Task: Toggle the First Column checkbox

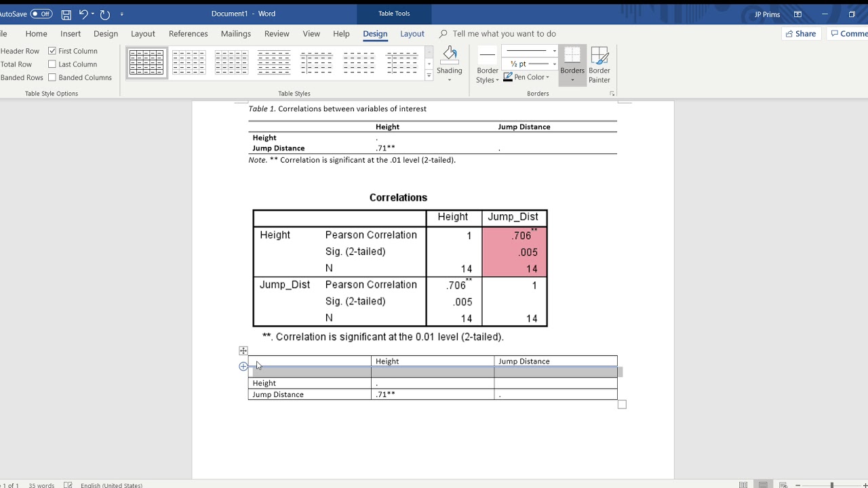Action: pyautogui.click(x=52, y=51)
